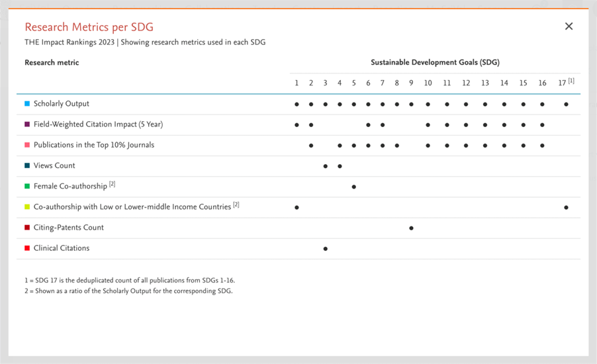597x364 pixels.
Task: Click SDG column header 11
Action: (x=447, y=83)
